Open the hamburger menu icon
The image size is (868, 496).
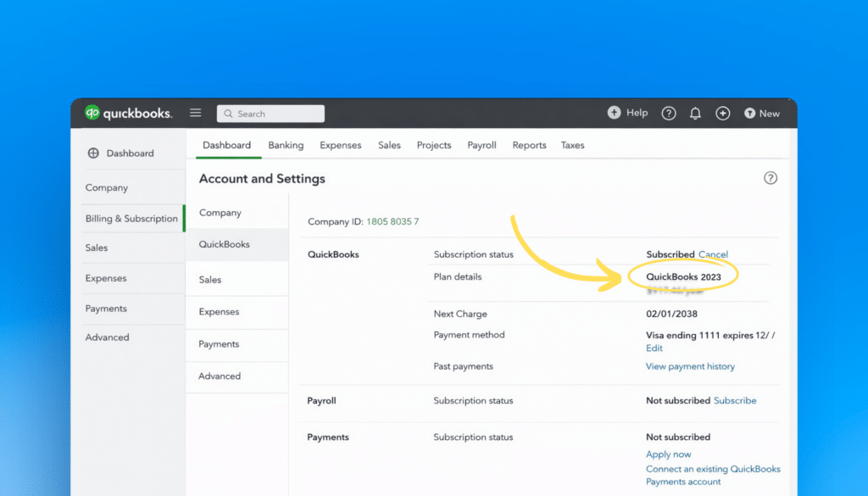[196, 113]
